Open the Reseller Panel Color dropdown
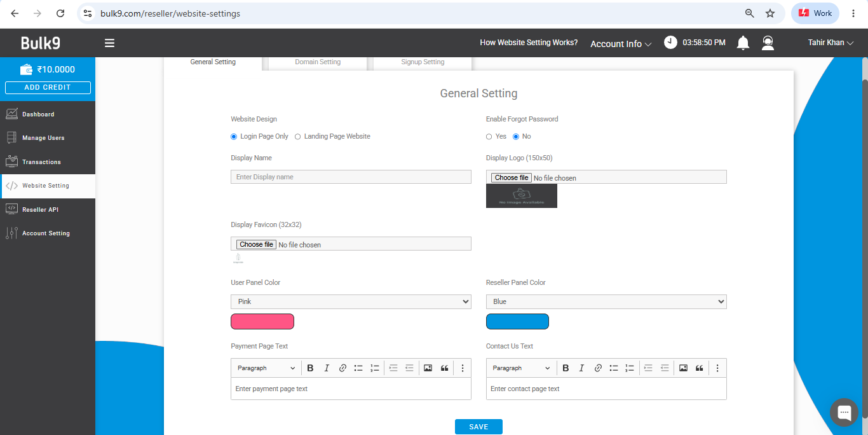This screenshot has height=435, width=868. (606, 301)
